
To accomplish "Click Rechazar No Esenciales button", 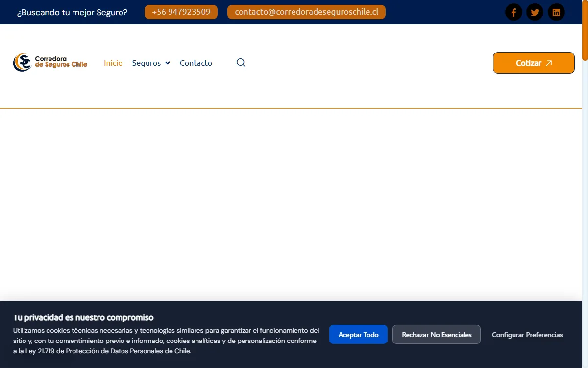I will tap(437, 335).
